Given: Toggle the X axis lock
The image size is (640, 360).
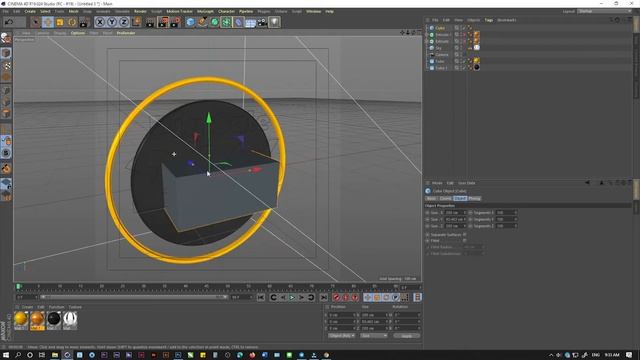Looking at the screenshot, I should 100,22.
